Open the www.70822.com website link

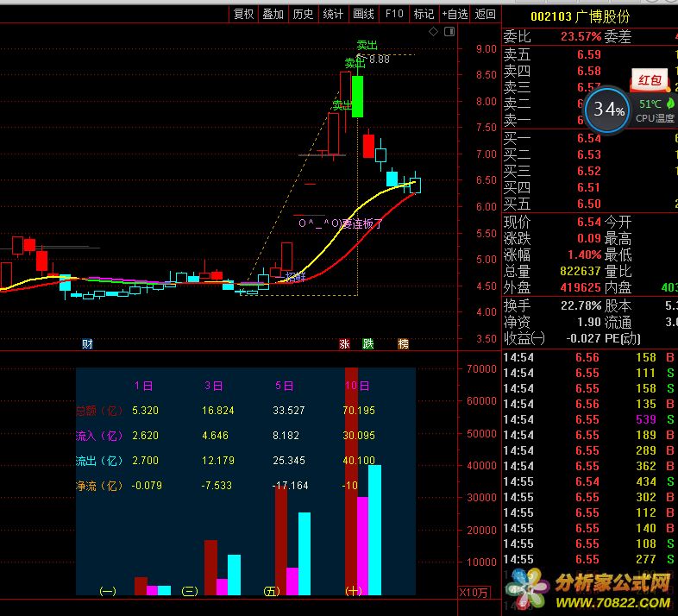[x=613, y=602]
